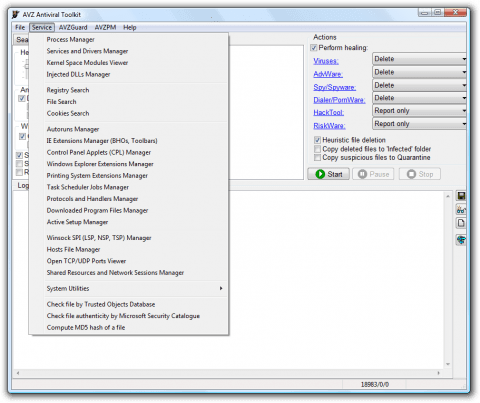Select Printing System Extensions Manager
Viewport: 480px width, 403px height.
click(129, 176)
